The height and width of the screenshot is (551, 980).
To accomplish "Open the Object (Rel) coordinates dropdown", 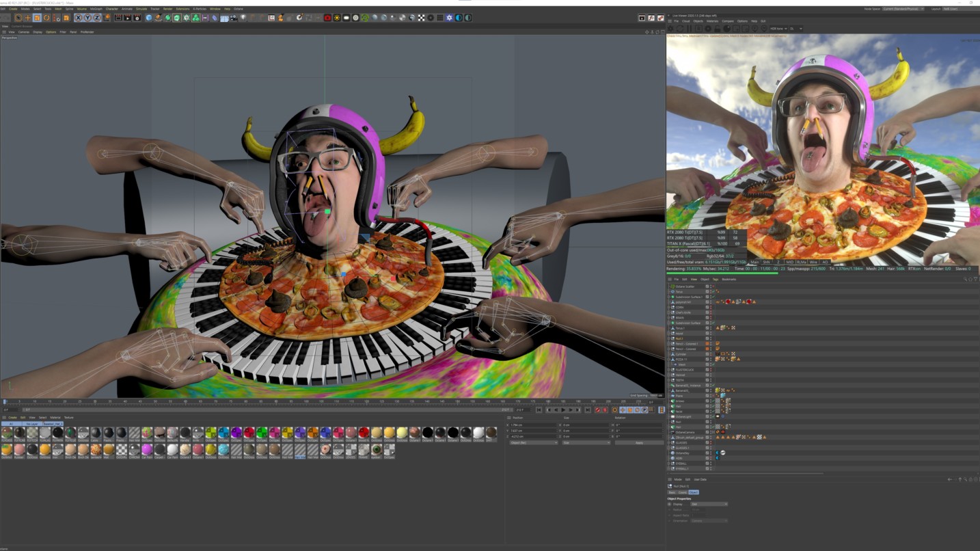I will click(534, 443).
